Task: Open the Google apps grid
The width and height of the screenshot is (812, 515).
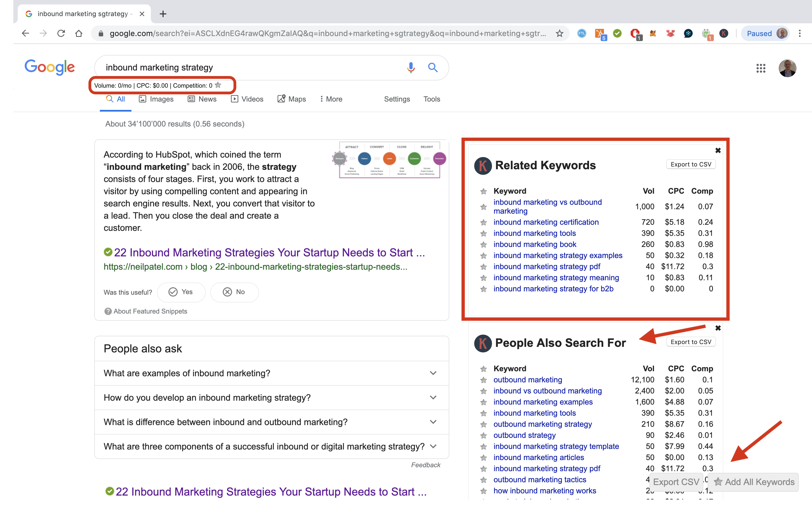Action: 761,68
